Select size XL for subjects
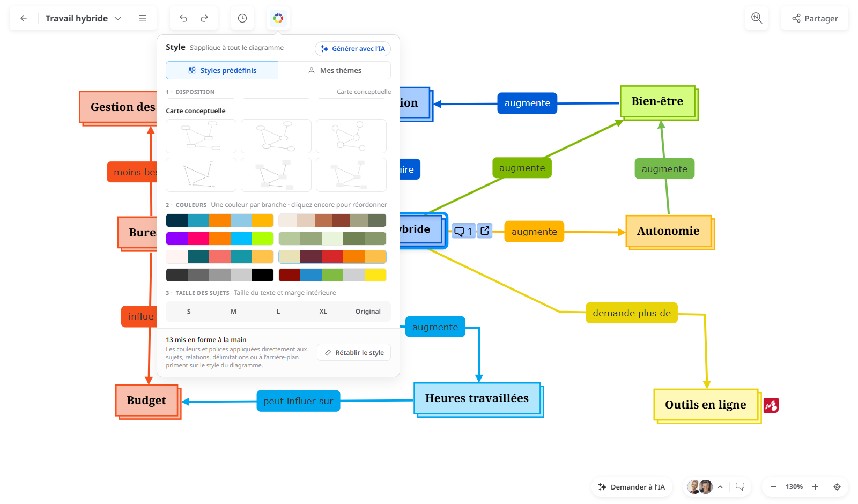This screenshot has height=504, width=858. click(x=323, y=311)
